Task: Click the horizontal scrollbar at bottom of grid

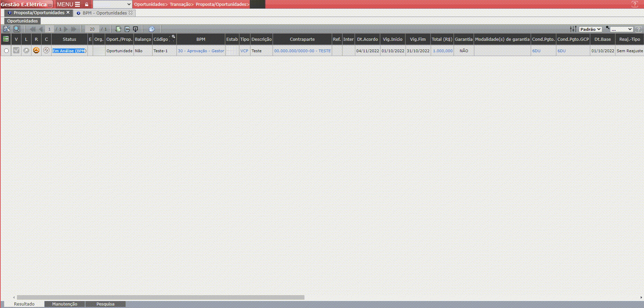Action: pos(160,297)
